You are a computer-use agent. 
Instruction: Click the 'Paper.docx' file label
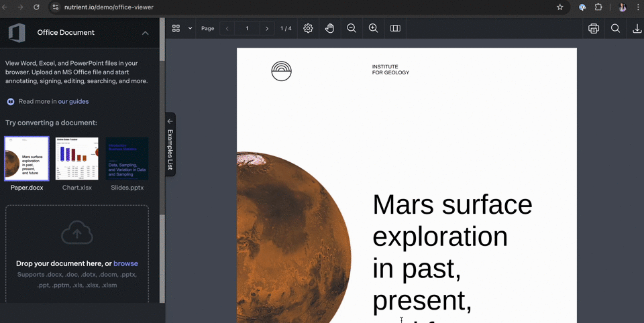27,188
